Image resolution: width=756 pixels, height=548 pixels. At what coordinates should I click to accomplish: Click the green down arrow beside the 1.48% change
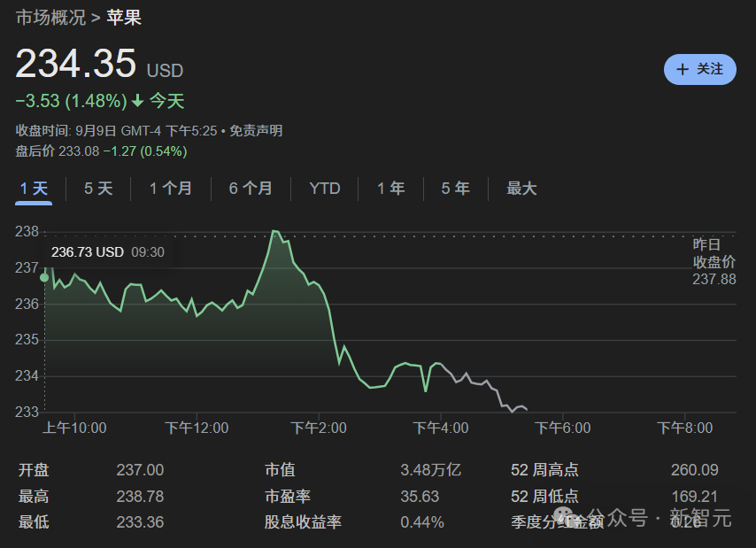coord(137,101)
